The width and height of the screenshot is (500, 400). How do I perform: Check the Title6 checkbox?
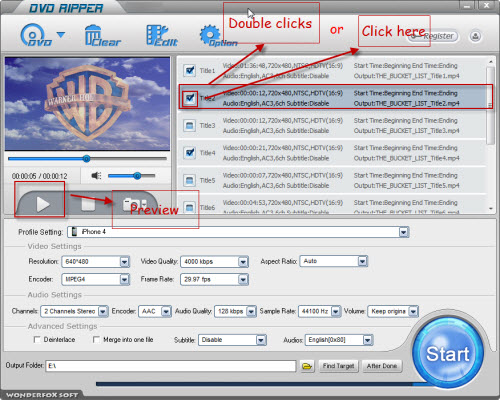coord(190,208)
